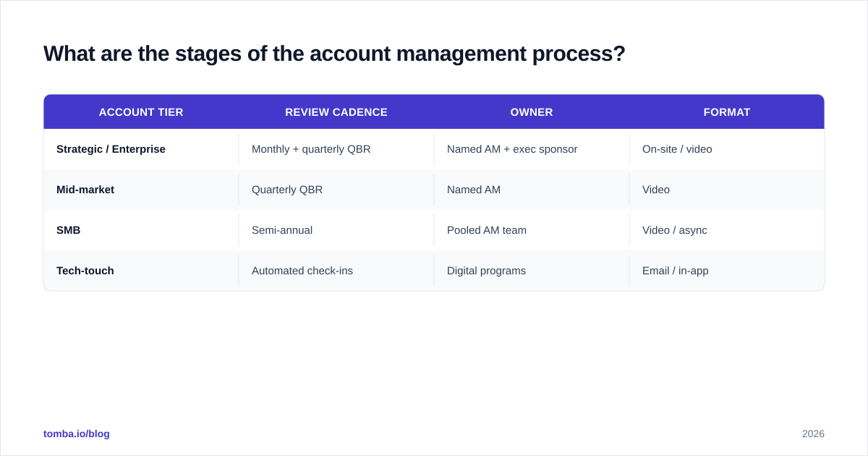Select the Automated check-ins cell

click(336, 271)
